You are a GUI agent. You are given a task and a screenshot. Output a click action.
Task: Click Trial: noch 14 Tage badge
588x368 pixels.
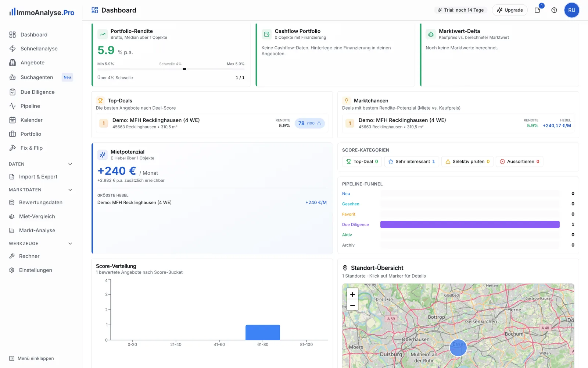point(460,10)
